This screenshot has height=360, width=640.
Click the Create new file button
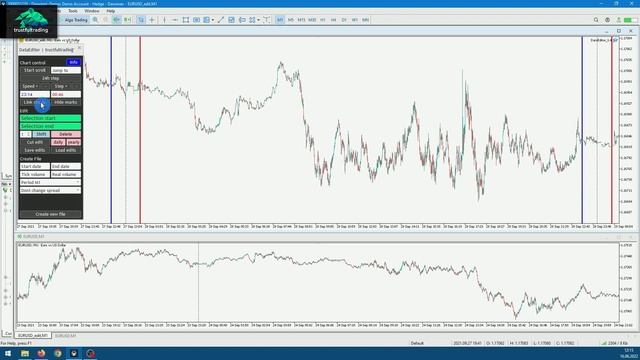51,214
